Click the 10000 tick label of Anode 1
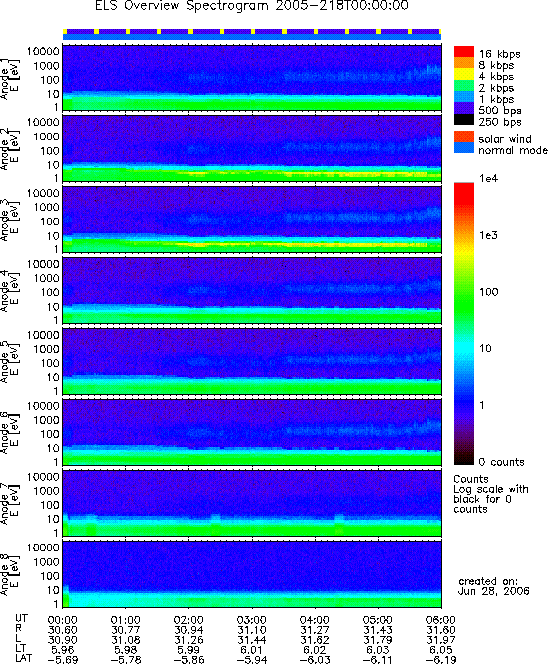 point(43,51)
